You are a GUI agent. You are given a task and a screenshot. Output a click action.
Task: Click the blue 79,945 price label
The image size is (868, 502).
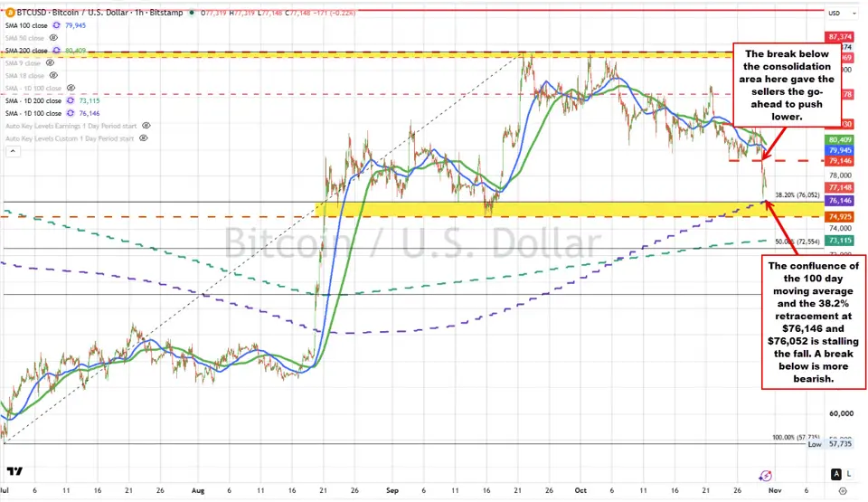(840, 150)
